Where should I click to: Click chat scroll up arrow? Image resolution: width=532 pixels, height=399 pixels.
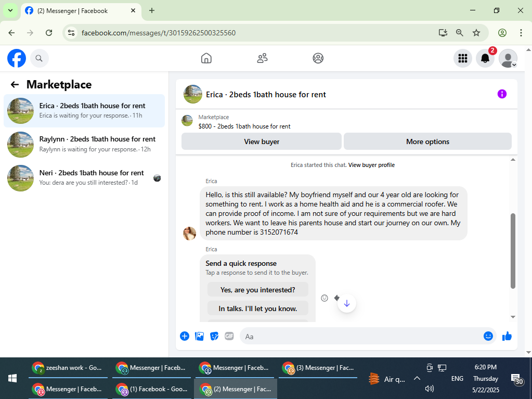pos(513,160)
